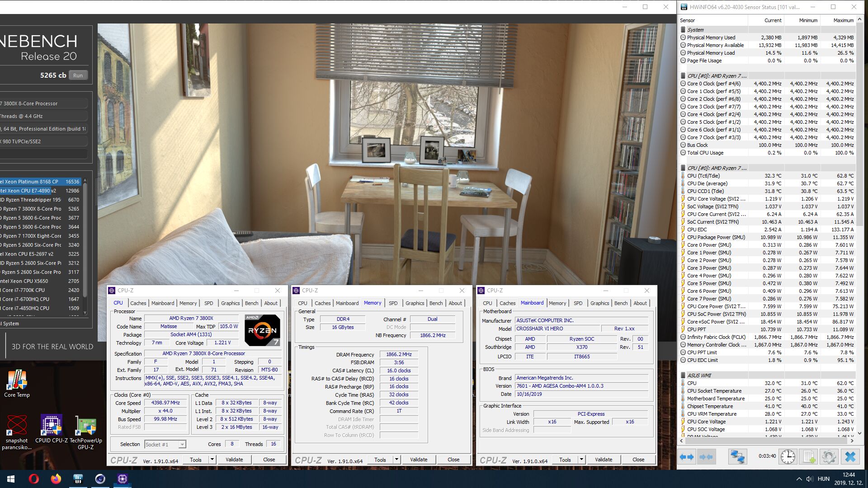The height and width of the screenshot is (488, 868).
Task: Collapse HWiNFO System sensor group
Action: [683, 30]
